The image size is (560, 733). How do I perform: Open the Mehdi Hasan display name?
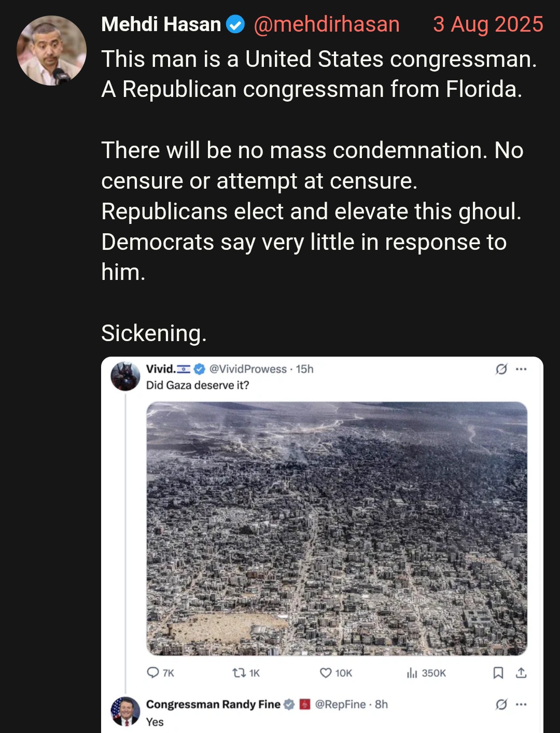[161, 24]
